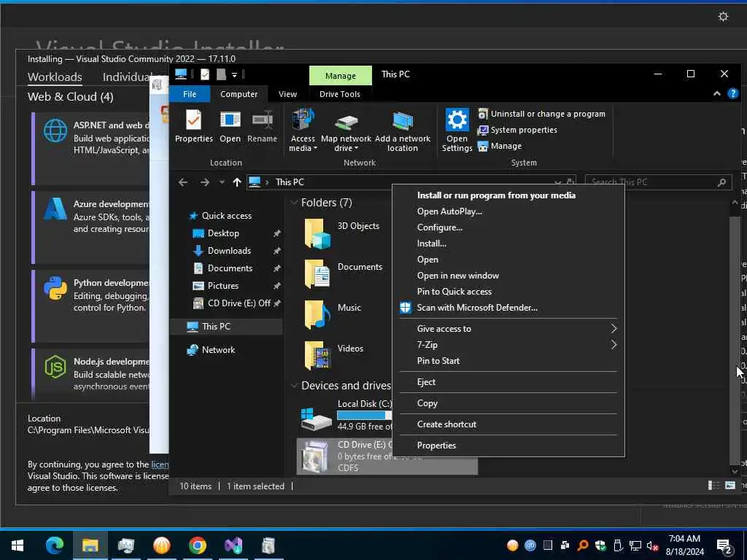
Task: Select the Node.js development workload card
Action: click(90, 376)
